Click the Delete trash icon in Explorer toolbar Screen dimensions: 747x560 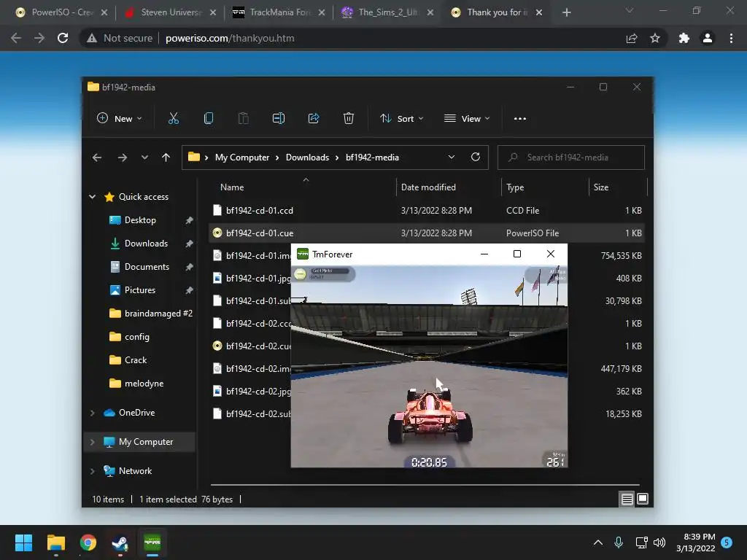pyautogui.click(x=349, y=119)
